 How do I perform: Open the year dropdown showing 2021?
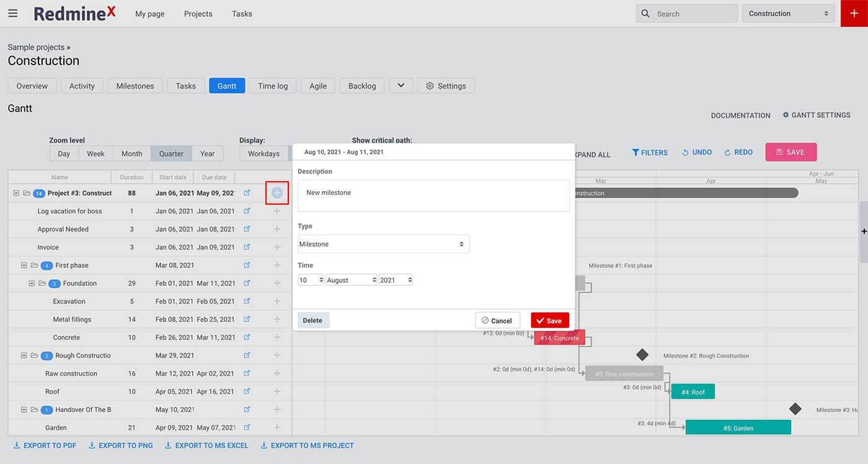[396, 280]
